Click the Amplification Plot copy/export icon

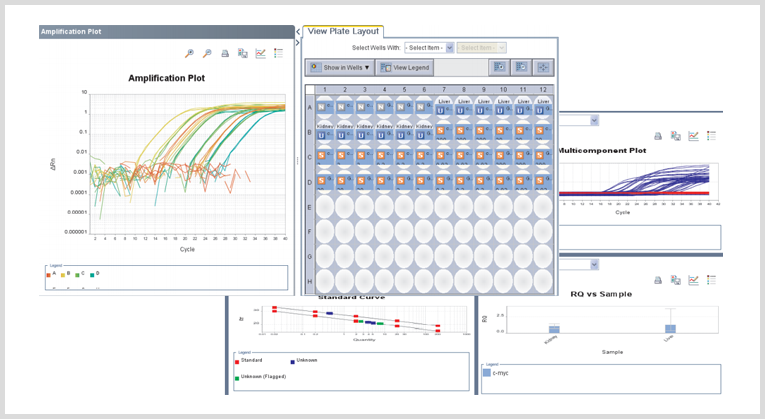pyautogui.click(x=243, y=53)
